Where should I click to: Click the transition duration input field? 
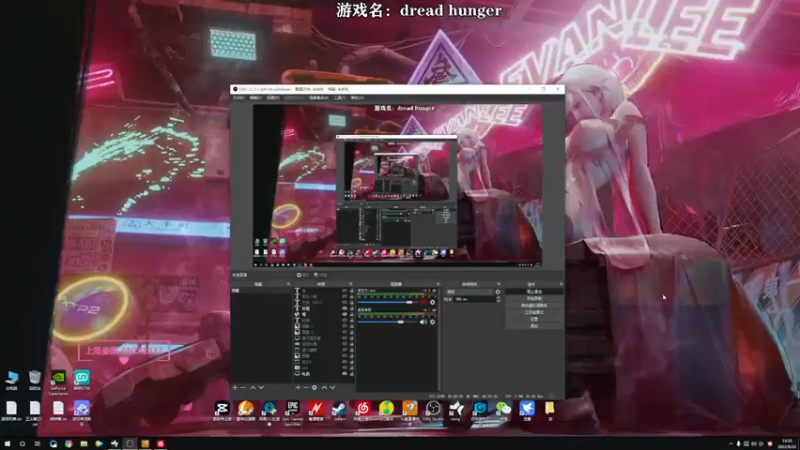point(475,299)
